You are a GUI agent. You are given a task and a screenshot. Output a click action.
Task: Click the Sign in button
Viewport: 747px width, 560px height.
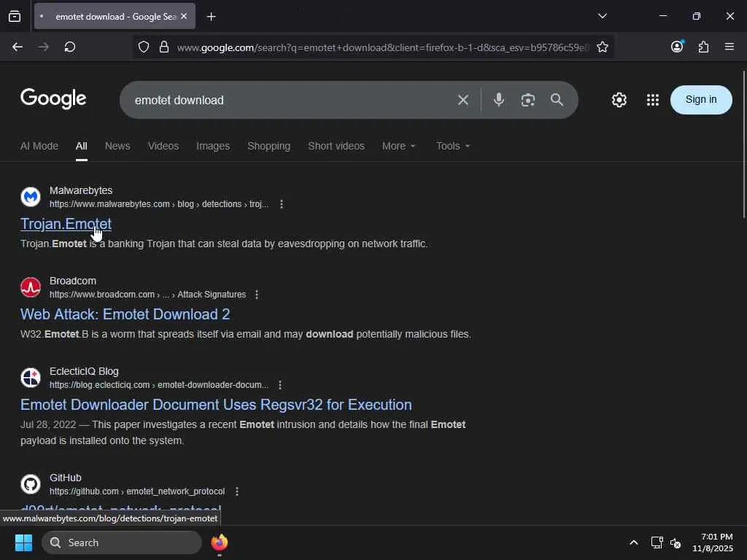pyautogui.click(x=701, y=99)
